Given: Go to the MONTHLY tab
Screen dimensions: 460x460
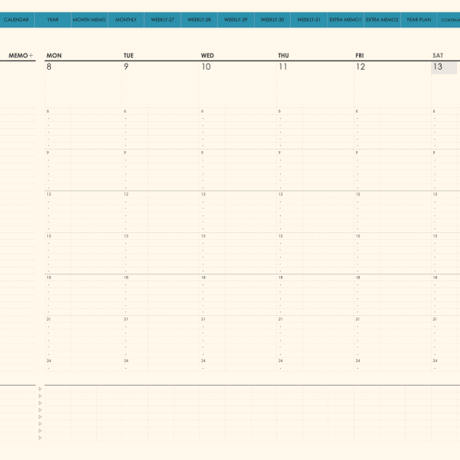Looking at the screenshot, I should click(x=126, y=20).
